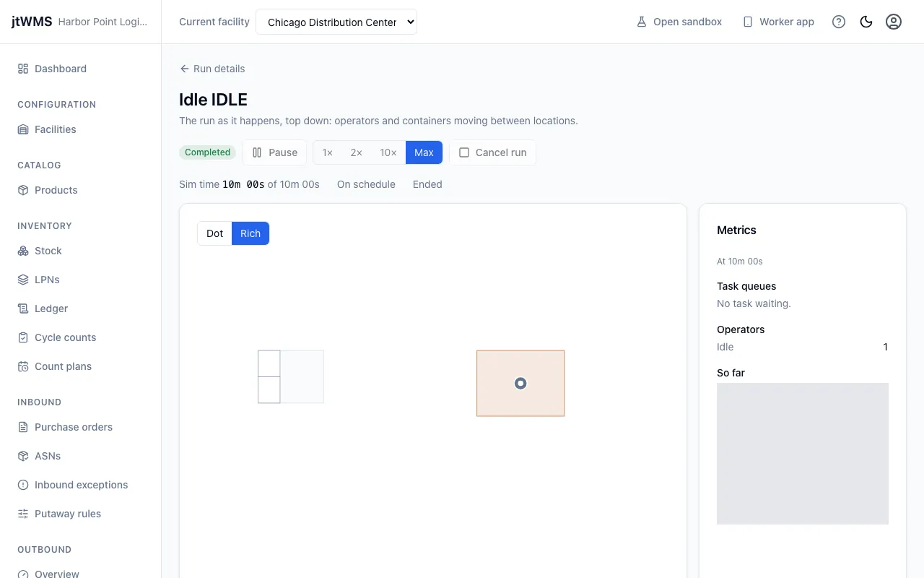Set simulation speed to 2×
The width and height of the screenshot is (924, 578).
(x=356, y=152)
